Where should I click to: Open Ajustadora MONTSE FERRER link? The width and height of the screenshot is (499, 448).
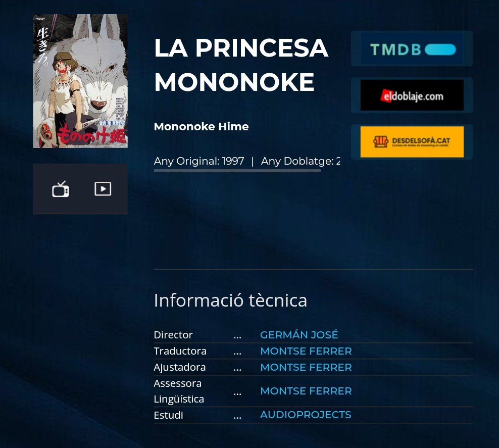(306, 367)
